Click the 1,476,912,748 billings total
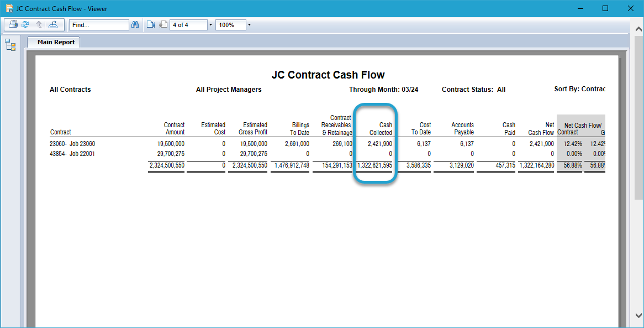The width and height of the screenshot is (644, 328). (x=292, y=165)
